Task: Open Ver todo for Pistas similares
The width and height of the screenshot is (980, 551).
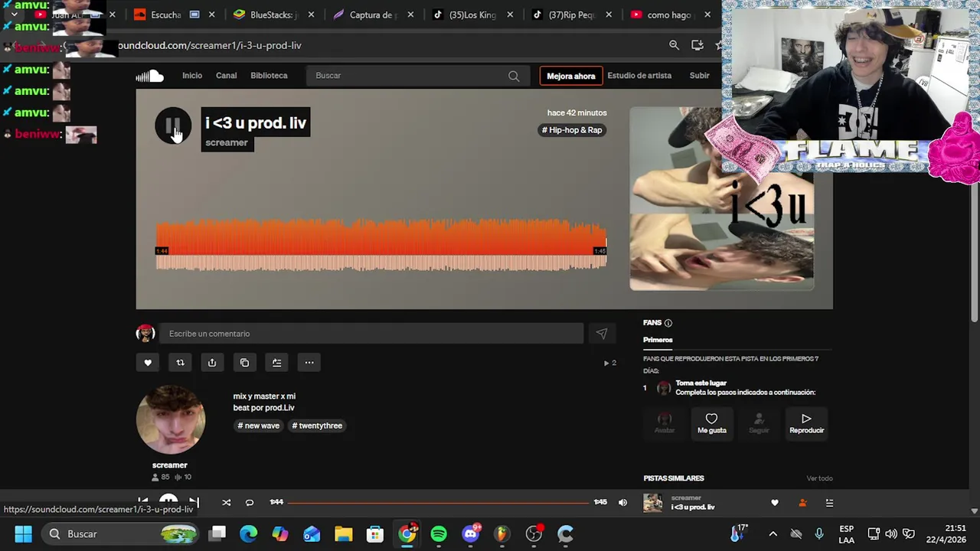Action: pyautogui.click(x=819, y=478)
